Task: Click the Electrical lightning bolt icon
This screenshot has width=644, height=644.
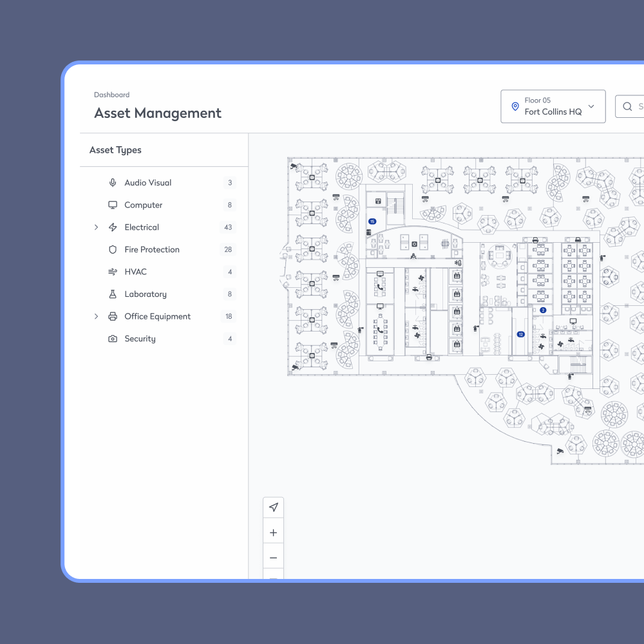Action: (113, 227)
